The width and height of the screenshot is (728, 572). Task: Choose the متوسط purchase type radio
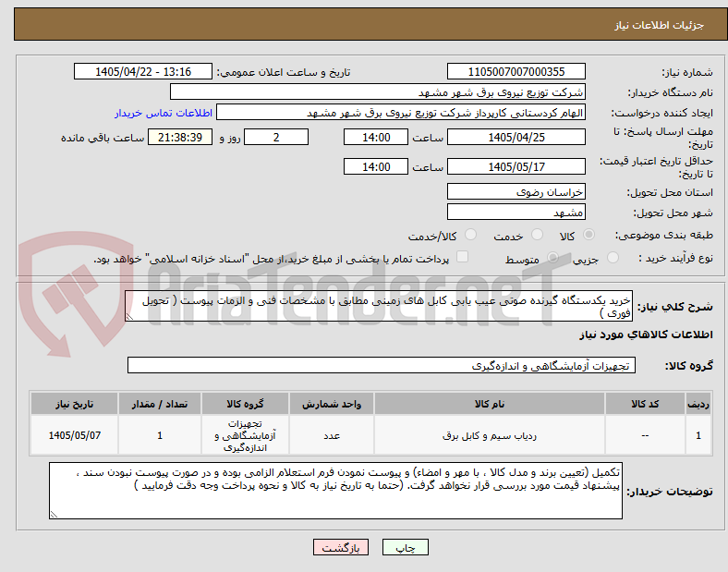[552, 257]
